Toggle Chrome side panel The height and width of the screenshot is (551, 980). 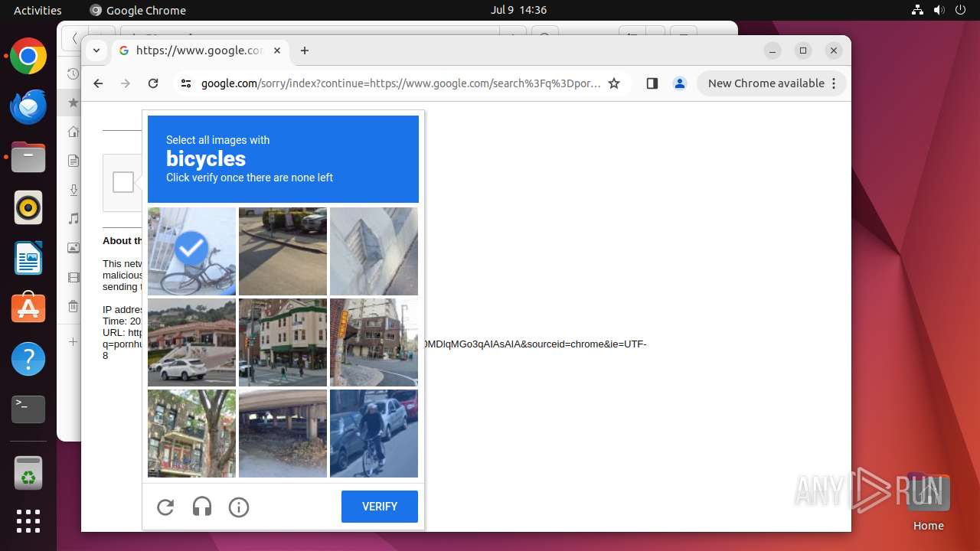tap(652, 83)
